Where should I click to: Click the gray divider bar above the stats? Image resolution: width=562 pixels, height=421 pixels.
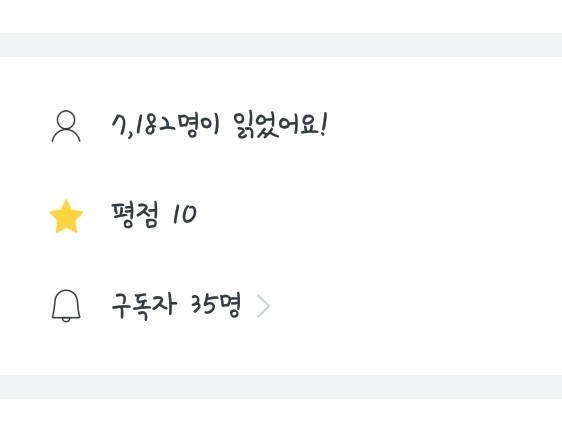coord(281,45)
